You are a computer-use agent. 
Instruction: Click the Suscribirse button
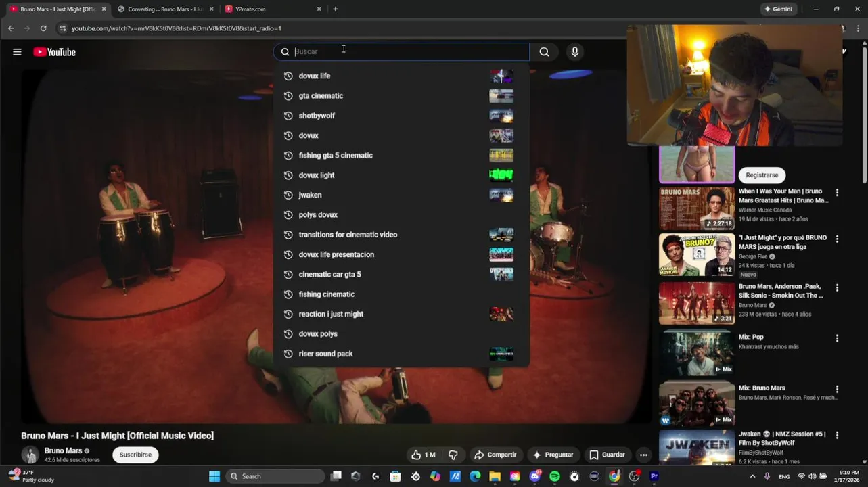(135, 455)
